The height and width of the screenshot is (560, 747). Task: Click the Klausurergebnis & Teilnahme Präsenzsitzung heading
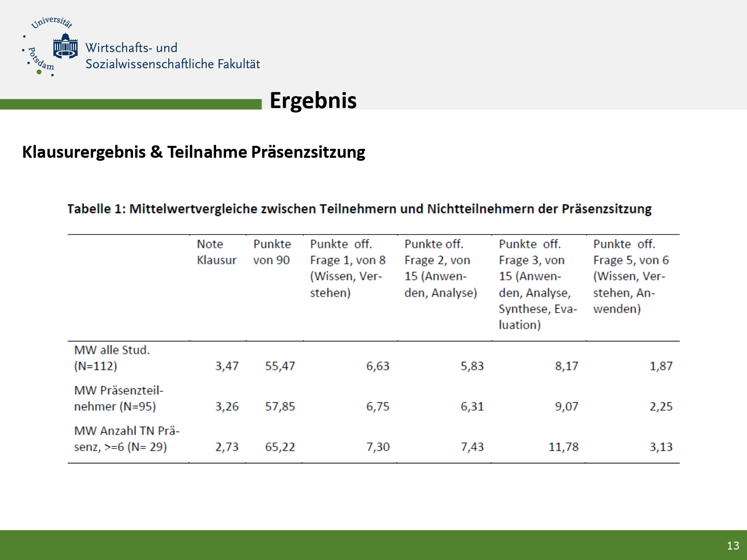194,152
